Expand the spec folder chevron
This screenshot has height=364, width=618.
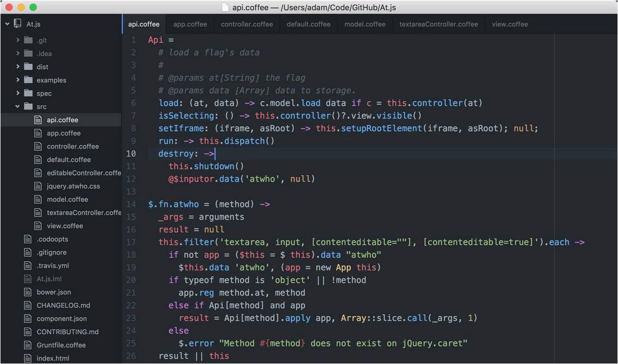coord(18,94)
